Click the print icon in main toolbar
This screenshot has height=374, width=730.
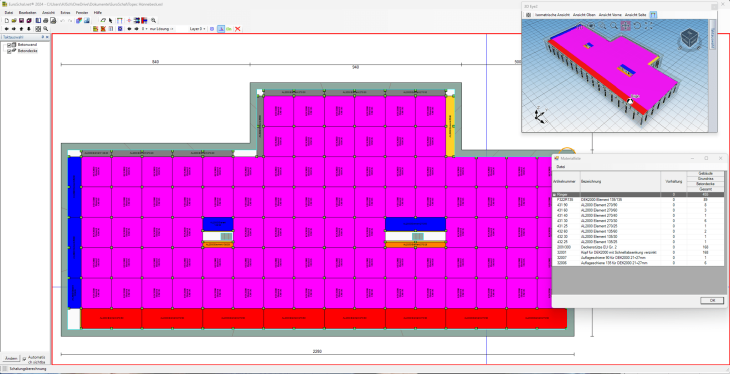pyautogui.click(x=46, y=20)
